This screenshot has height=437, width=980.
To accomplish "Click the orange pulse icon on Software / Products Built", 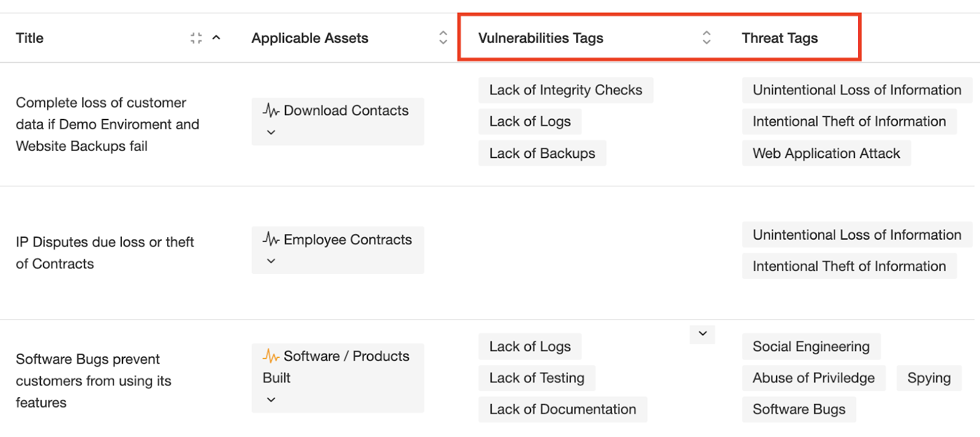I will 271,356.
